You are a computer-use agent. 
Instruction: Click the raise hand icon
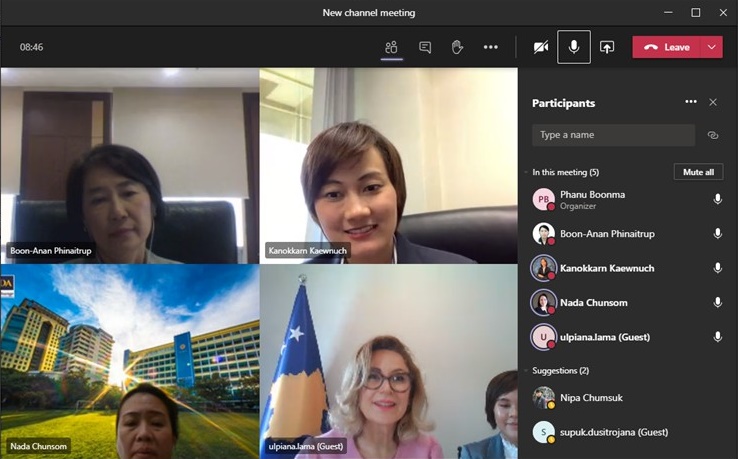pyautogui.click(x=457, y=47)
